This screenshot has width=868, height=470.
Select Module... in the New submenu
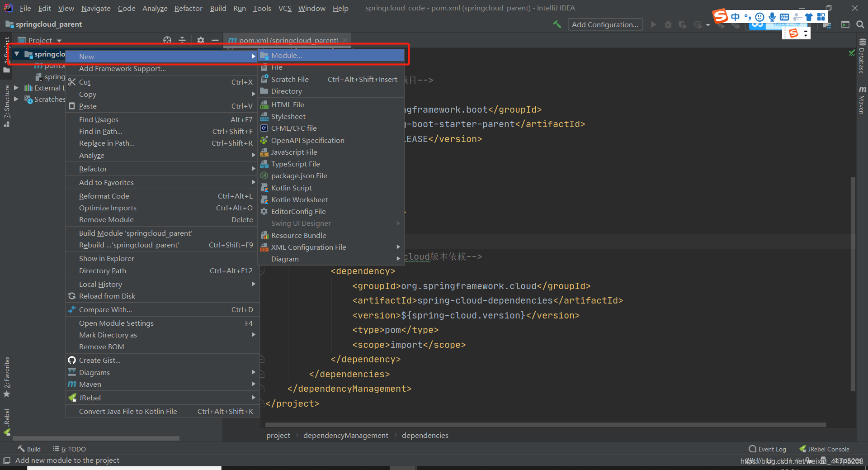click(331, 55)
